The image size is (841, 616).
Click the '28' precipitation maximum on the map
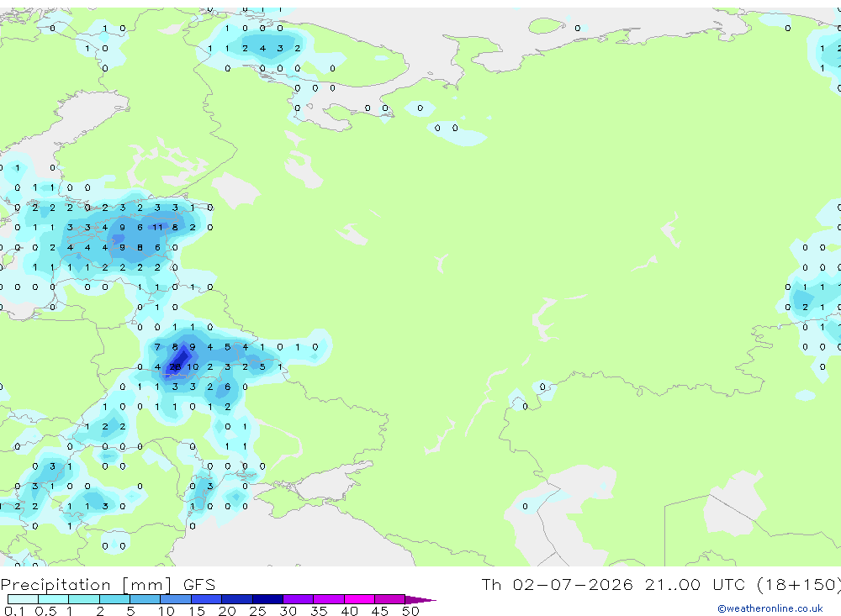175,367
